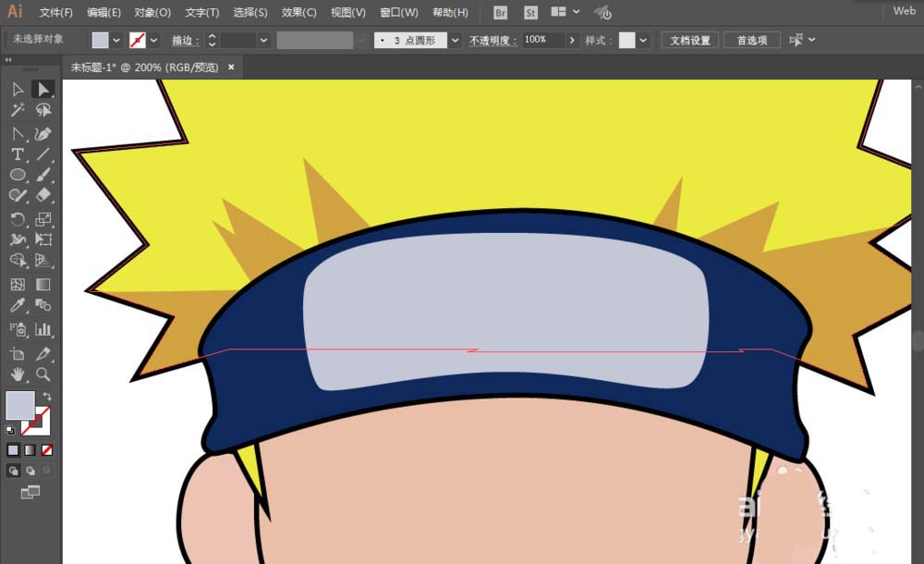Expand opacity slider arrow
This screenshot has height=564, width=924.
[571, 40]
